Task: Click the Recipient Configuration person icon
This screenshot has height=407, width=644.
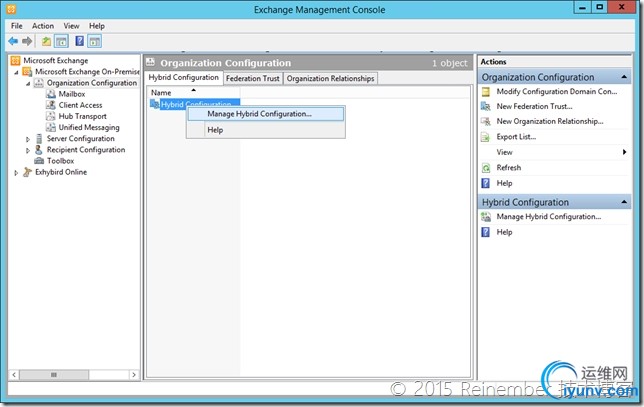Action: (39, 149)
